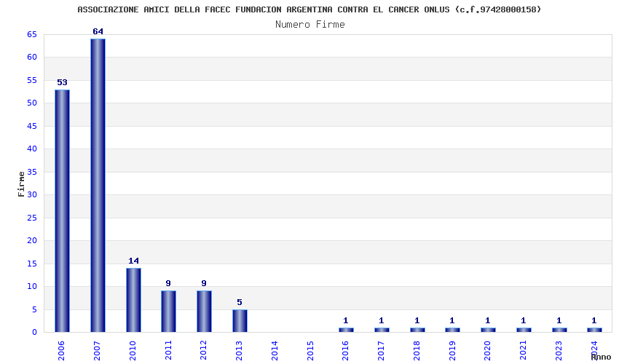Click the Firme y-axis title
619x364 pixels.
(x=21, y=184)
